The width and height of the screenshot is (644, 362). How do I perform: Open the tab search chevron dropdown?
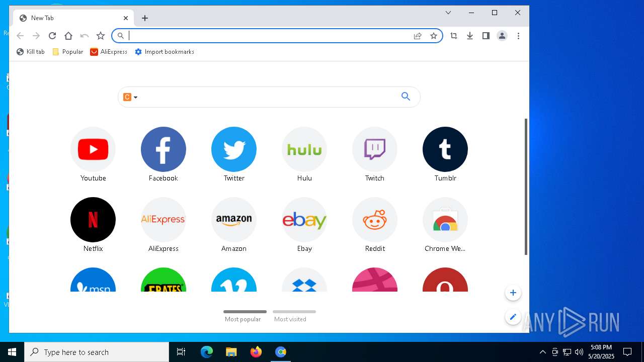tap(448, 13)
